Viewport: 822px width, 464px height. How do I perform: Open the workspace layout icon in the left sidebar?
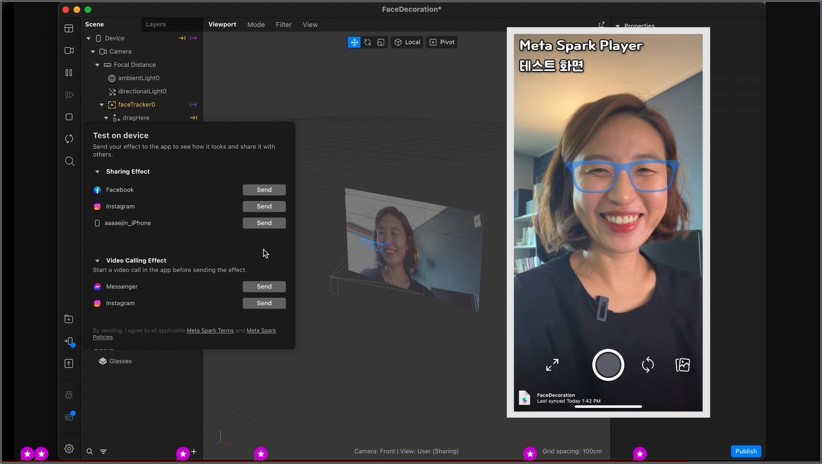click(69, 28)
